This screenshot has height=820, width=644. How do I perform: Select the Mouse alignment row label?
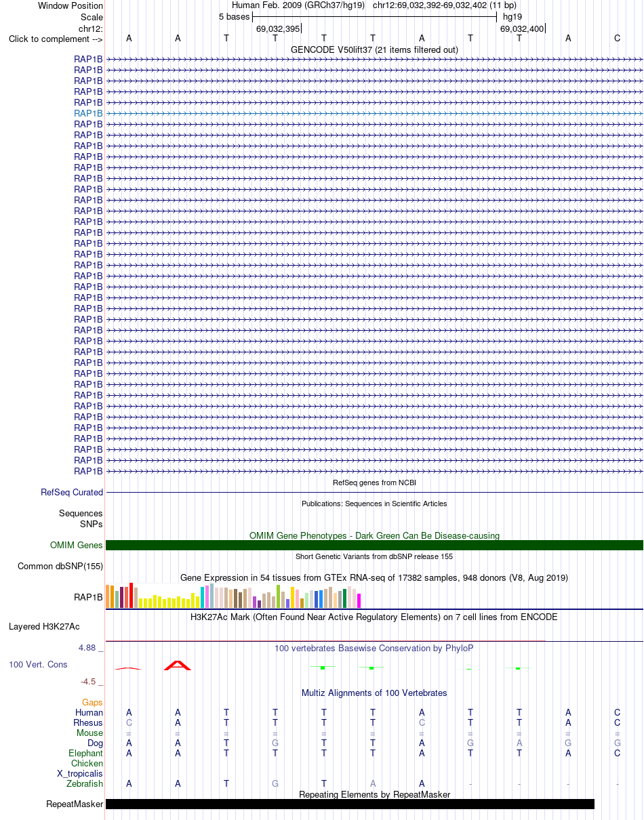(90, 733)
